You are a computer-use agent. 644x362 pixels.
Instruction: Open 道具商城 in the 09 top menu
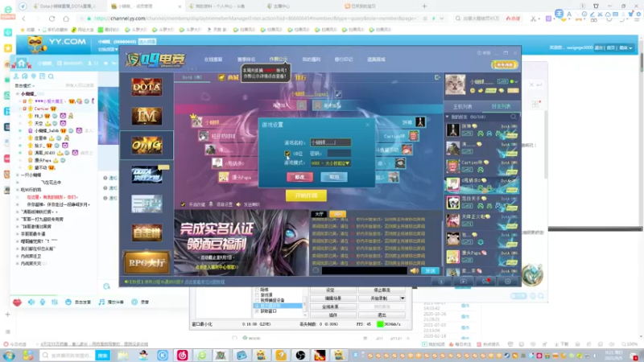376,60
